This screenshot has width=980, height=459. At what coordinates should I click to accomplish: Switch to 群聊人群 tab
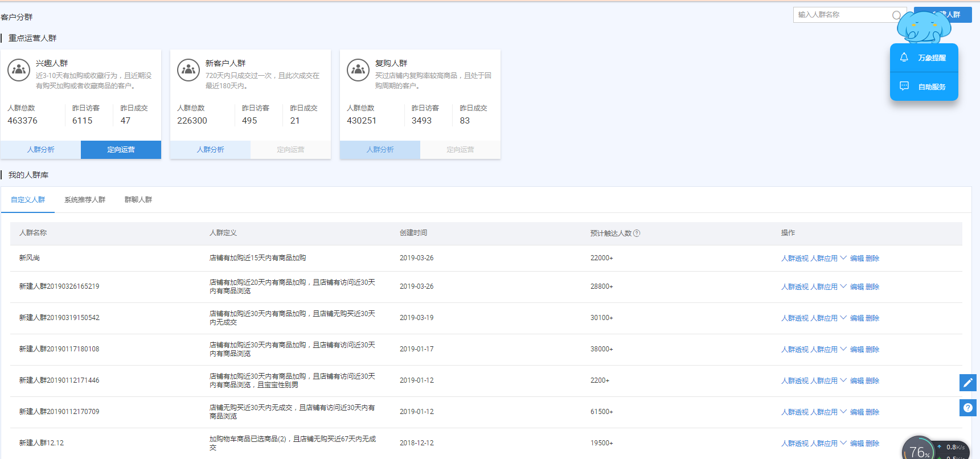click(x=138, y=200)
